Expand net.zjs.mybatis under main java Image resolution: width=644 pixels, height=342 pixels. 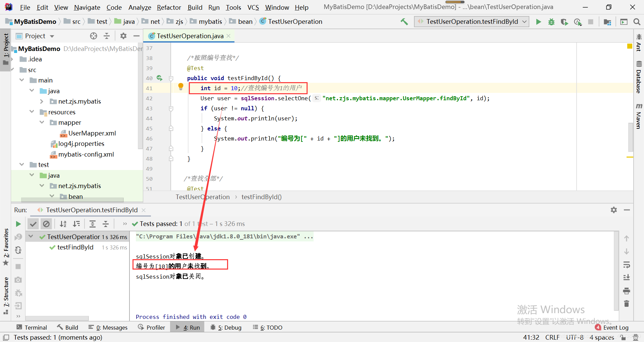[42, 101]
